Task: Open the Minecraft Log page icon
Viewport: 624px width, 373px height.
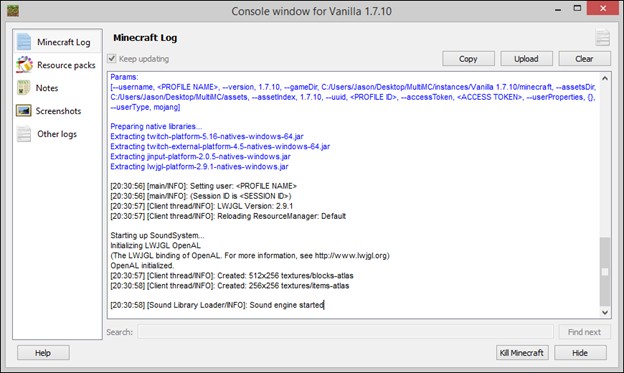Action: coord(24,42)
